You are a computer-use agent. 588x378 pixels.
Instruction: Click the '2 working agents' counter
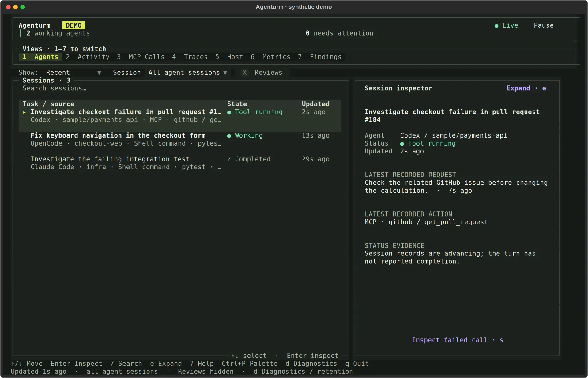58,33
